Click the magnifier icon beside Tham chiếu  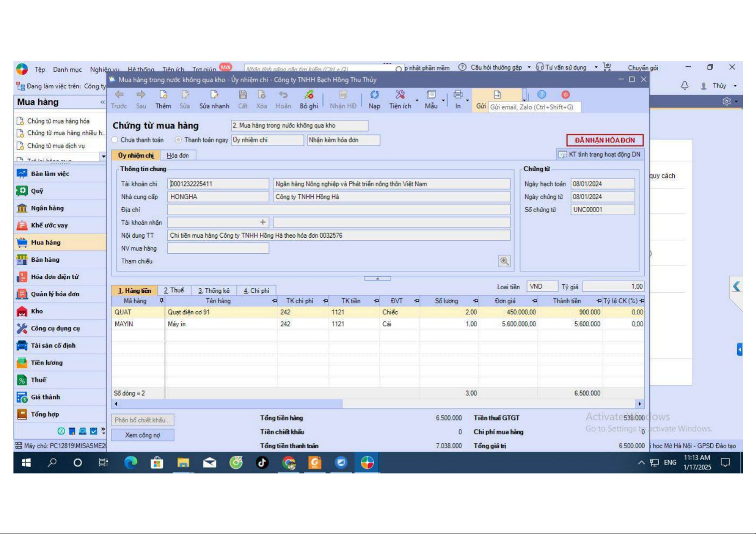coord(504,261)
